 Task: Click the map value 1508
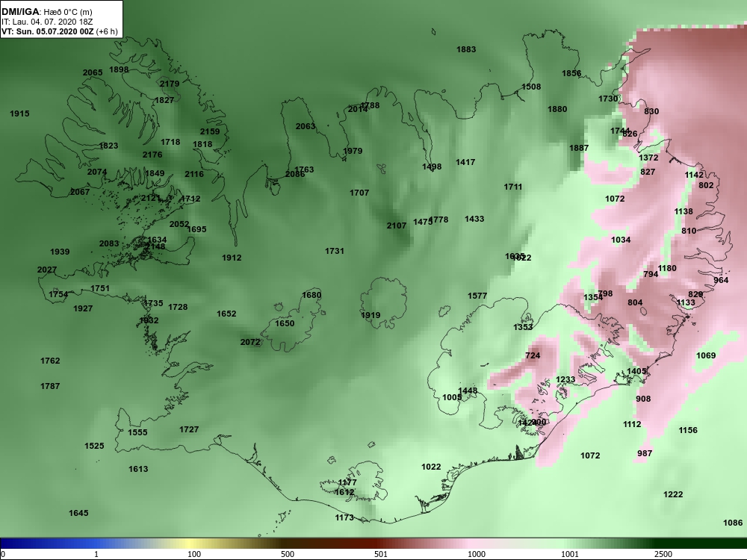click(x=531, y=87)
